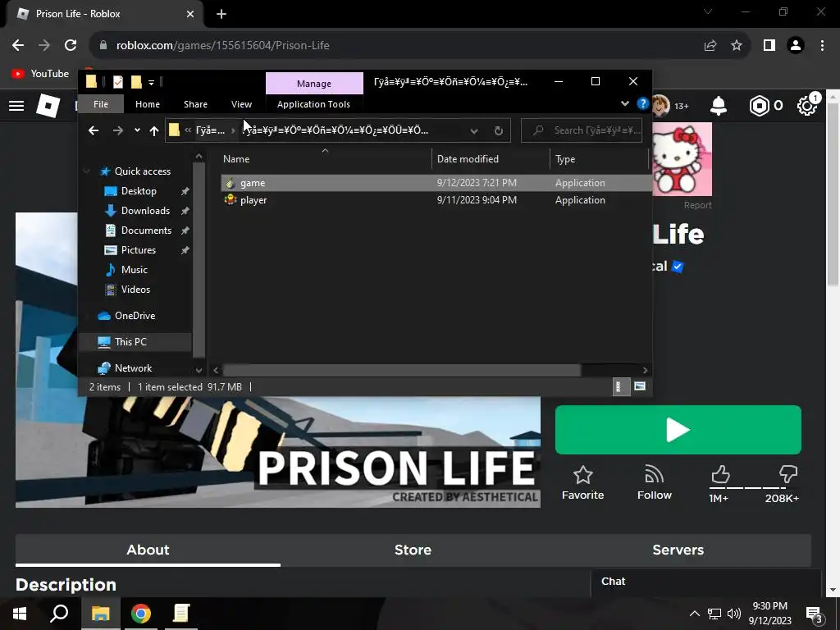840x630 pixels.
Task: Open the About tab on Roblox page
Action: [148, 550]
